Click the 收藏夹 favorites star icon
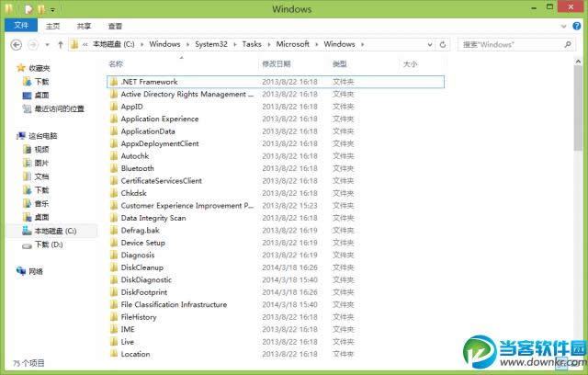 (x=21, y=68)
